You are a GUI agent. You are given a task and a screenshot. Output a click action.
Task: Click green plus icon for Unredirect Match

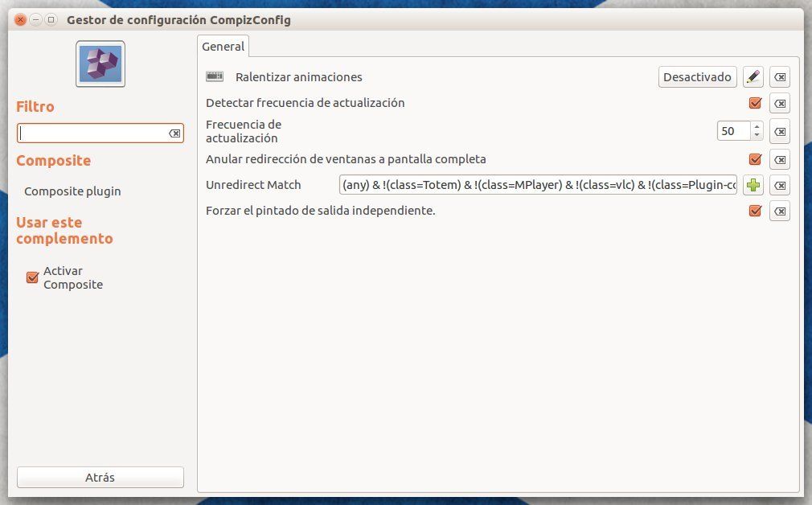(753, 185)
